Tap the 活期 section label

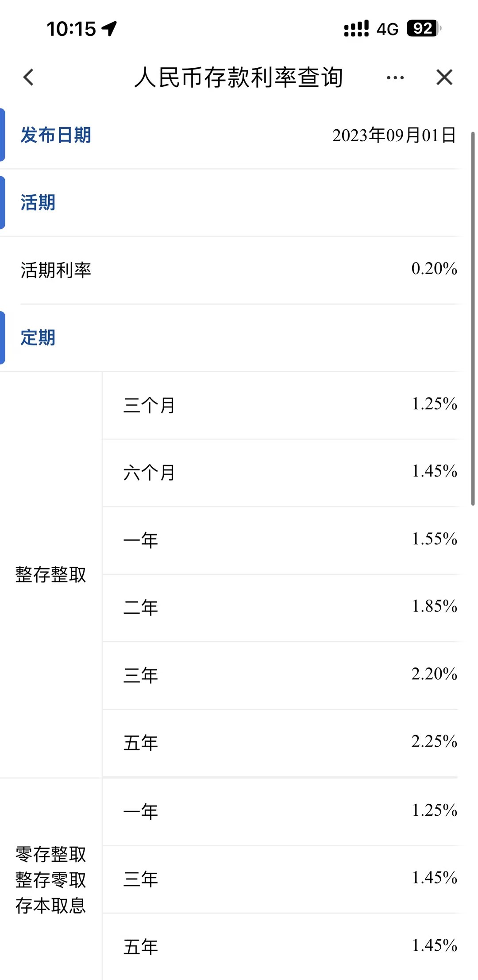pyautogui.click(x=37, y=203)
